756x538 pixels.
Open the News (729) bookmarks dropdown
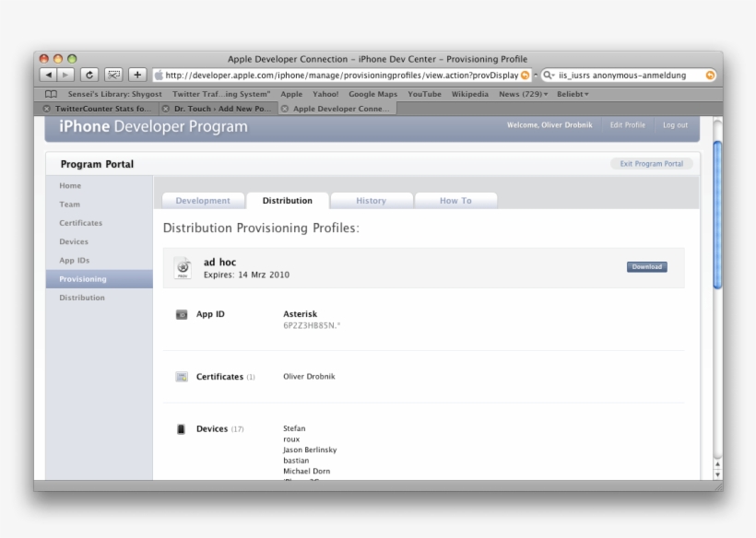(526, 93)
